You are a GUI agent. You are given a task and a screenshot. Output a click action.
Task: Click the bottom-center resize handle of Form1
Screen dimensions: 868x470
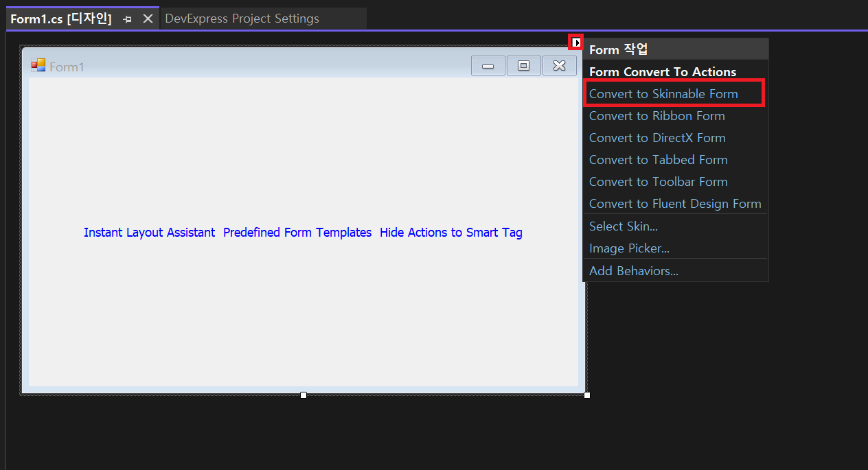pos(304,395)
